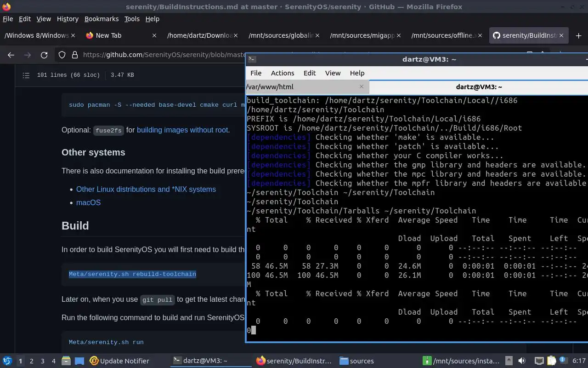Switch to workspace 4

click(54, 361)
